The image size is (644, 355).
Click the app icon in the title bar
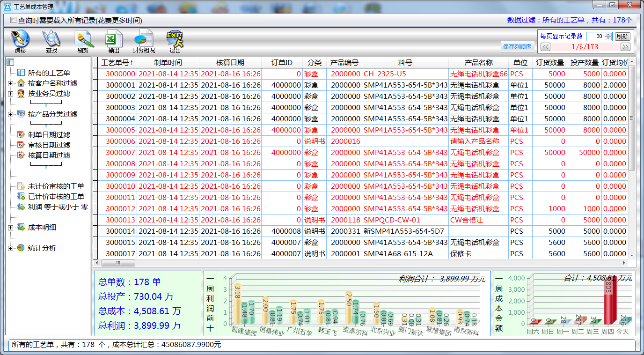tap(7, 6)
